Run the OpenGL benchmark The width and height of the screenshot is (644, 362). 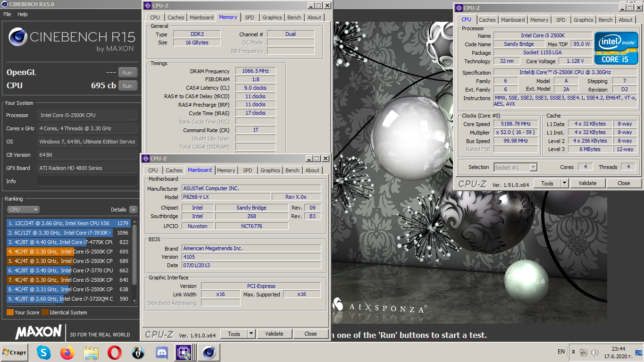click(x=127, y=72)
